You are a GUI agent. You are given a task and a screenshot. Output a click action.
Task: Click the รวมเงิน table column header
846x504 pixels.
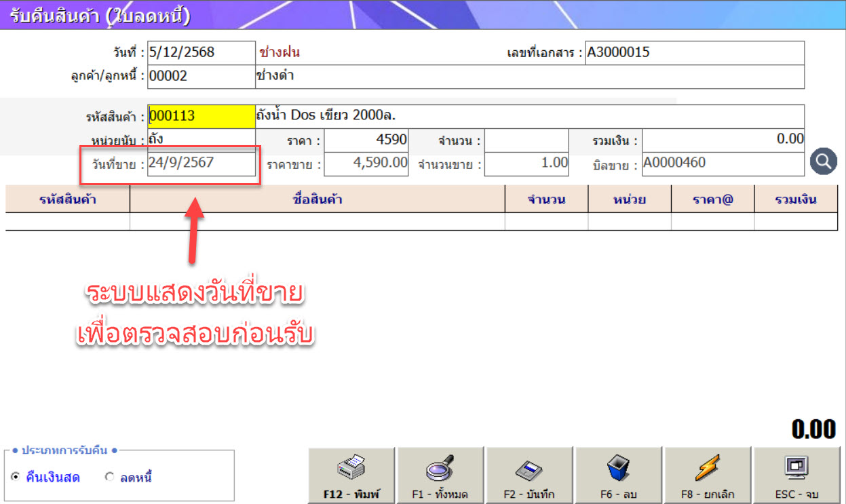[x=795, y=199]
